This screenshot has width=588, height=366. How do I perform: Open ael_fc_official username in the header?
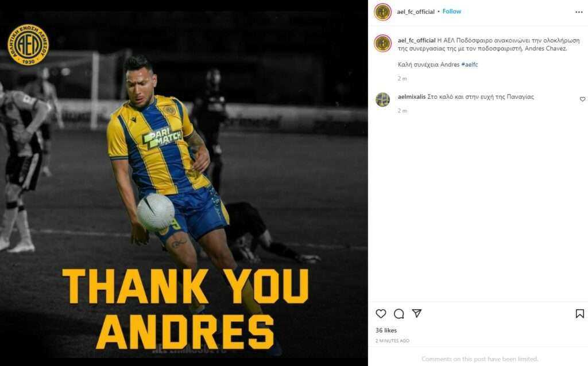pyautogui.click(x=416, y=11)
